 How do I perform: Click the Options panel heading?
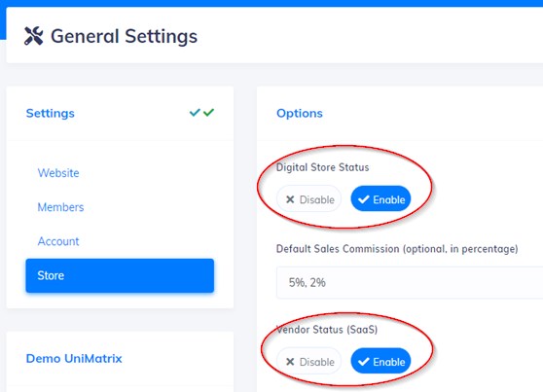tap(300, 113)
